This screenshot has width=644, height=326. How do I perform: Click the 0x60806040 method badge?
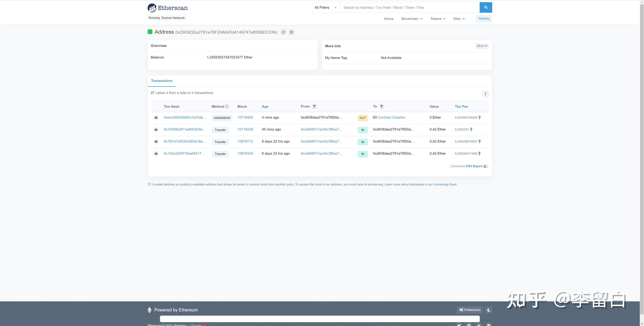[x=222, y=118]
